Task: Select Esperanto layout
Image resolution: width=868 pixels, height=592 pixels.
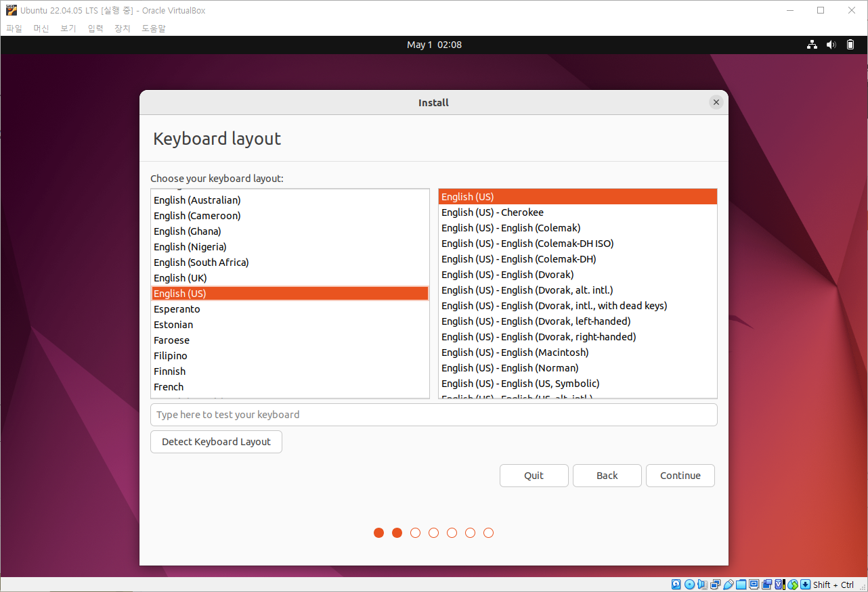Action: coord(290,309)
